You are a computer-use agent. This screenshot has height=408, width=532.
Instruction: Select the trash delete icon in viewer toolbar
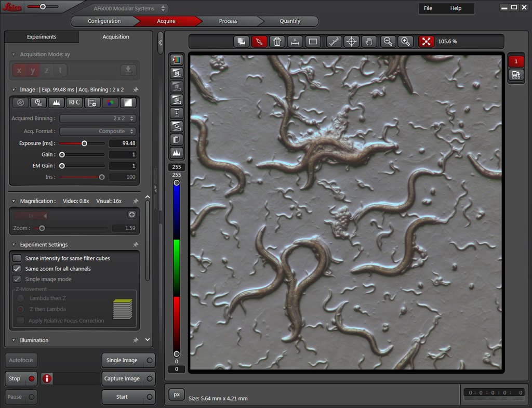tap(277, 42)
